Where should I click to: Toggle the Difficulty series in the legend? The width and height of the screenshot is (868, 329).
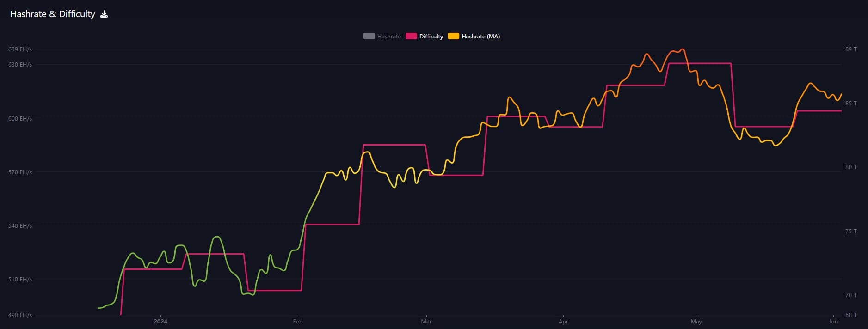point(424,36)
